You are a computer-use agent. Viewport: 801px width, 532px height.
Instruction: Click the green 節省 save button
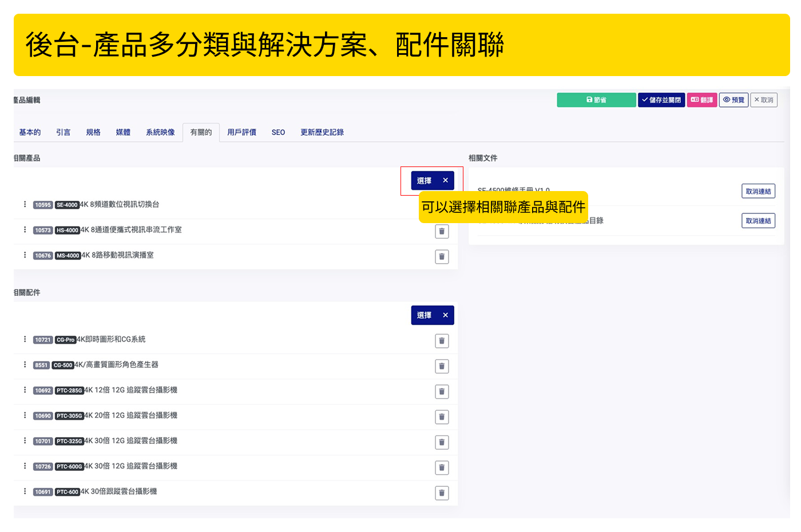[x=596, y=100]
